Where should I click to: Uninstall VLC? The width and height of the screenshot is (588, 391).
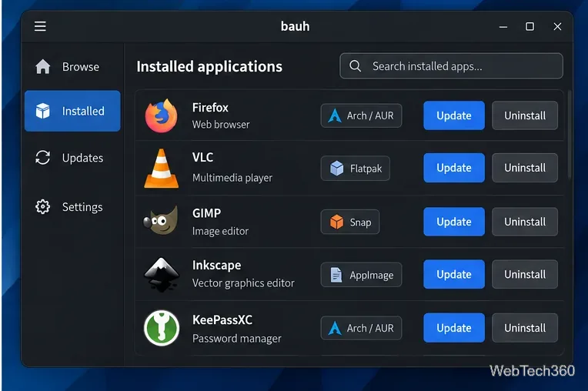click(525, 168)
